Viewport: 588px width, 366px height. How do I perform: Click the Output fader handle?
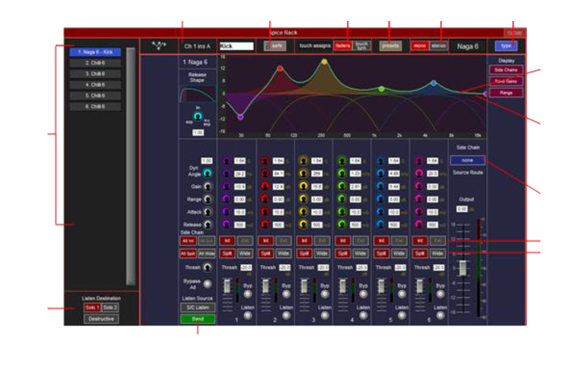tap(463, 268)
